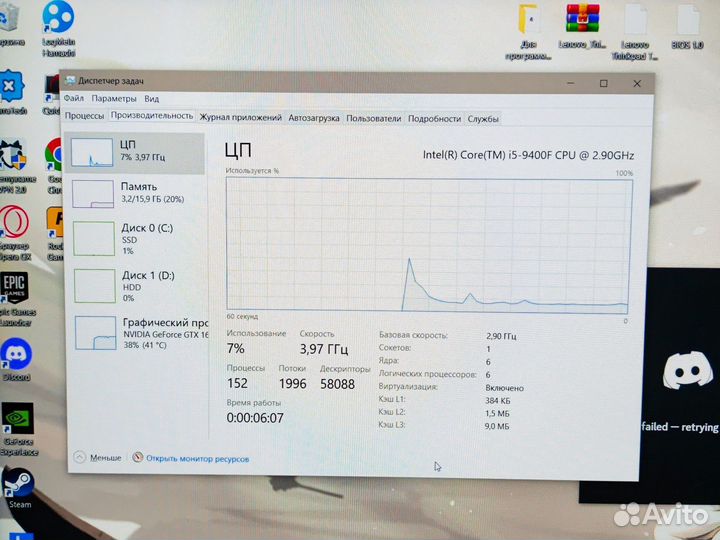Click the Кэш L2 1,5 МБ value
The width and height of the screenshot is (720, 540).
pyautogui.click(x=497, y=413)
